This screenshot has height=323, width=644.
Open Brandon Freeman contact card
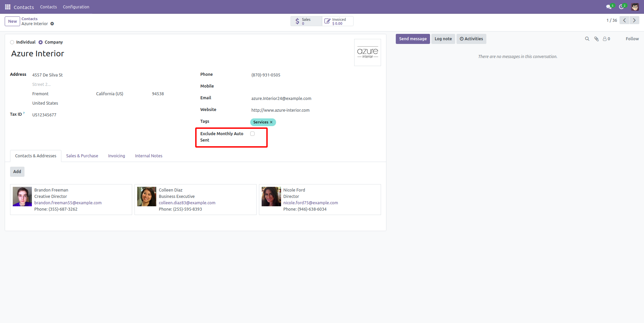(x=71, y=200)
